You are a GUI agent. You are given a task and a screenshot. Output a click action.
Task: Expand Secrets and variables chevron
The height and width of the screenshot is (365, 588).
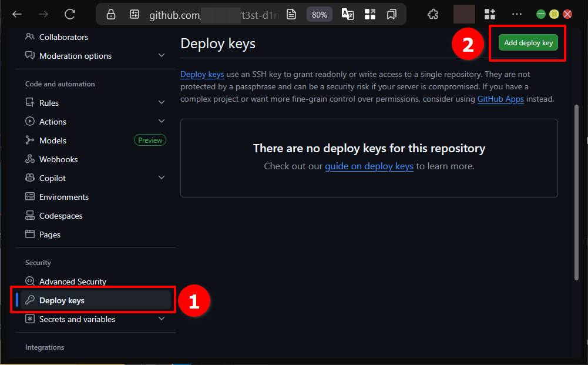tap(162, 319)
